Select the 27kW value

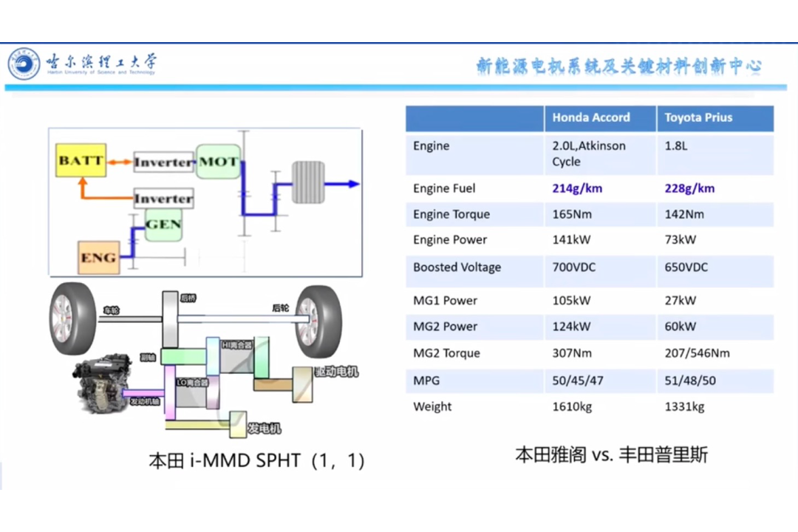click(681, 301)
